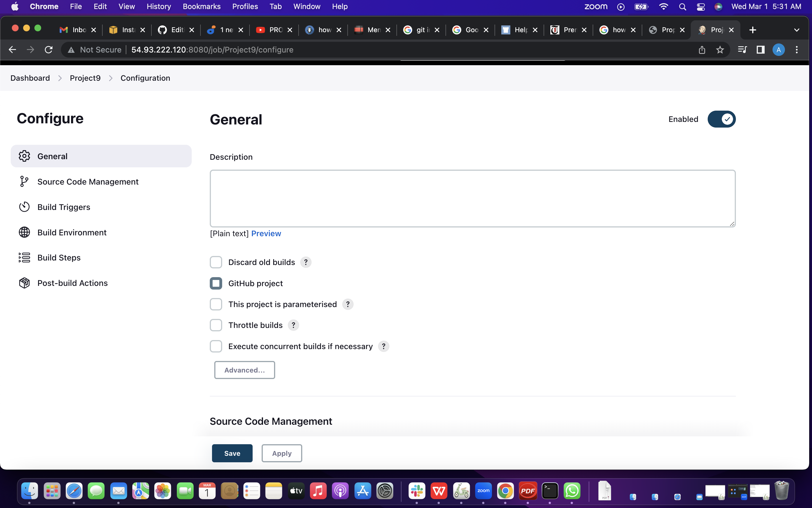Open the View menu
The width and height of the screenshot is (812, 508).
pos(127,6)
